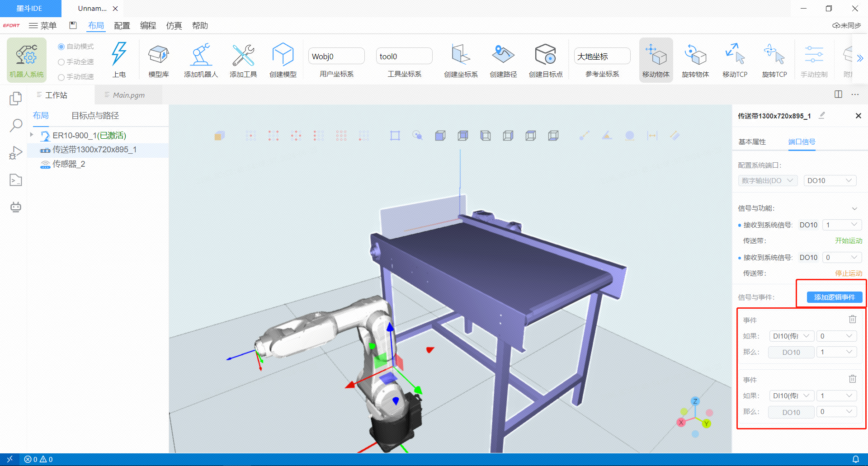Screen dimensions: 868x466
Task: Collapse the 信号与功能 section chevron
Action: (854, 208)
